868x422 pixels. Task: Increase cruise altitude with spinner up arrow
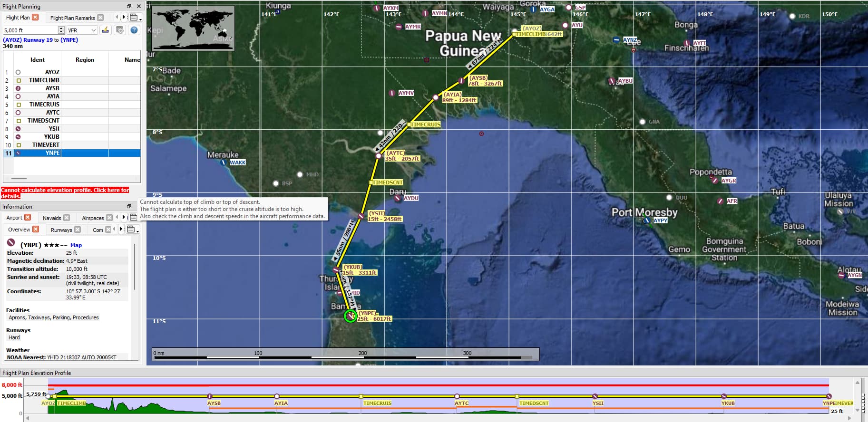click(x=61, y=28)
